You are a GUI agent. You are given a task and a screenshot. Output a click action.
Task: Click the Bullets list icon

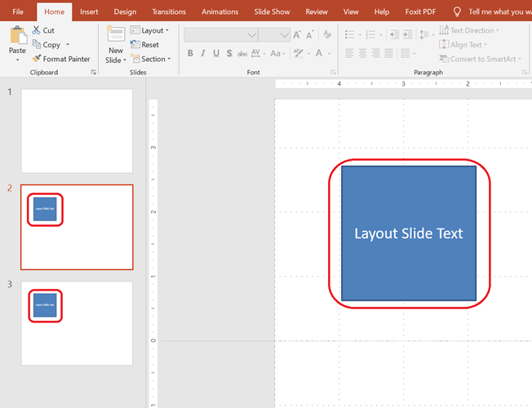[x=349, y=34]
